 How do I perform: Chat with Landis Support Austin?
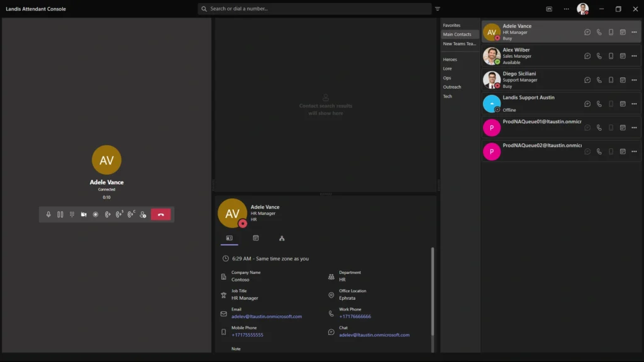(587, 104)
